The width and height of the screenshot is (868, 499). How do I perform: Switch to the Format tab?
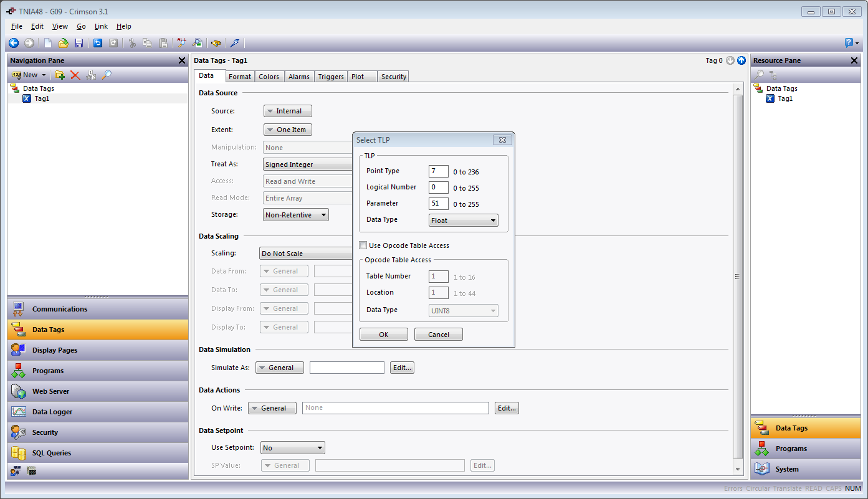tap(240, 77)
